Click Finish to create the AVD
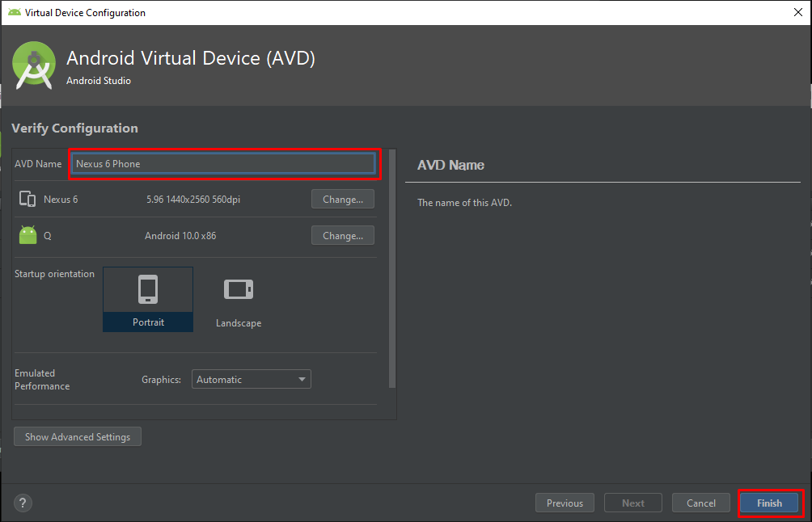Screen dimensions: 812x522 [x=769, y=503]
